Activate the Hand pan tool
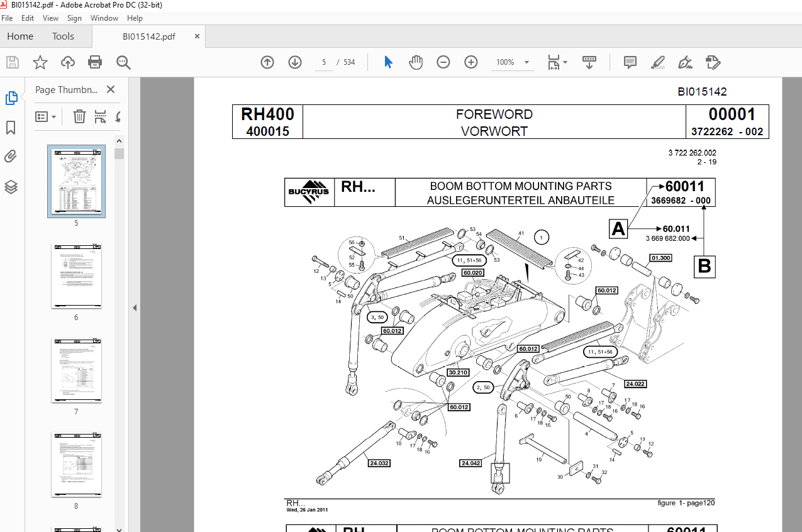The height and width of the screenshot is (532, 802). point(416,62)
